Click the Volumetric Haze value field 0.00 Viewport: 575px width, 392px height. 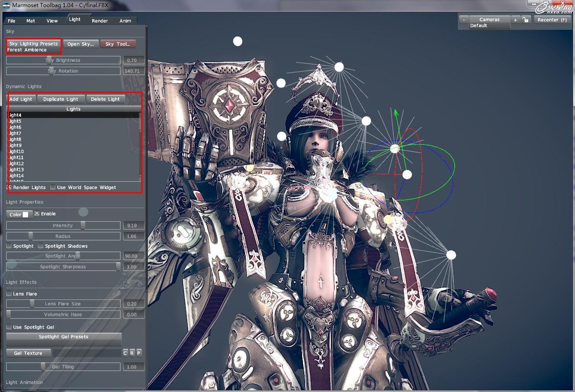(x=133, y=315)
